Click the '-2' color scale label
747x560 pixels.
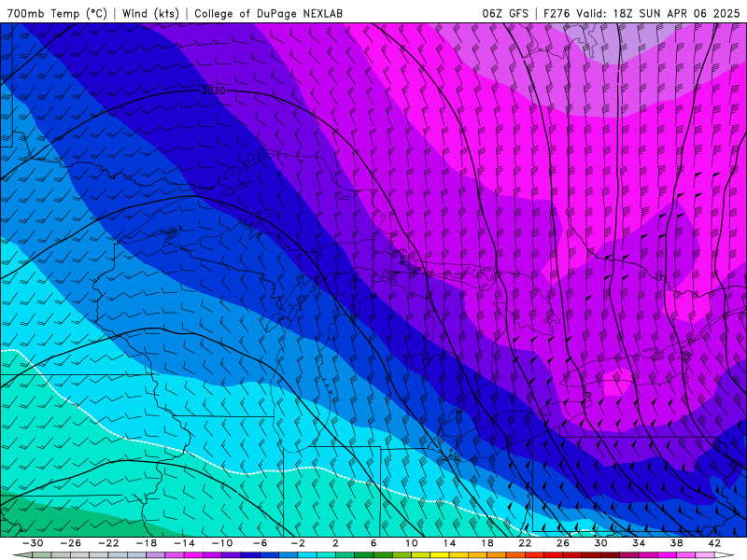pyautogui.click(x=298, y=543)
